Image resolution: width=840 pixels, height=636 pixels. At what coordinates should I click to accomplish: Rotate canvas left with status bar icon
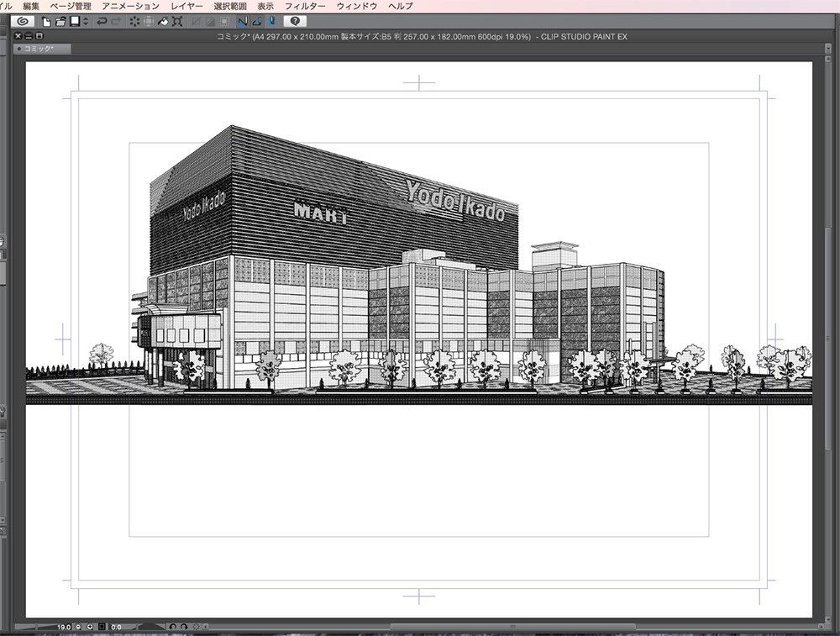coord(172,627)
